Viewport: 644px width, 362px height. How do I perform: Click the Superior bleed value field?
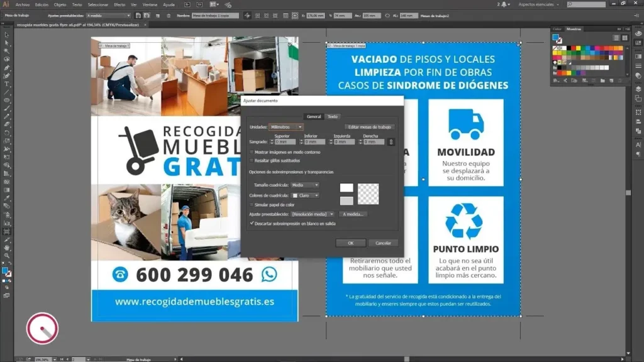pyautogui.click(x=284, y=142)
